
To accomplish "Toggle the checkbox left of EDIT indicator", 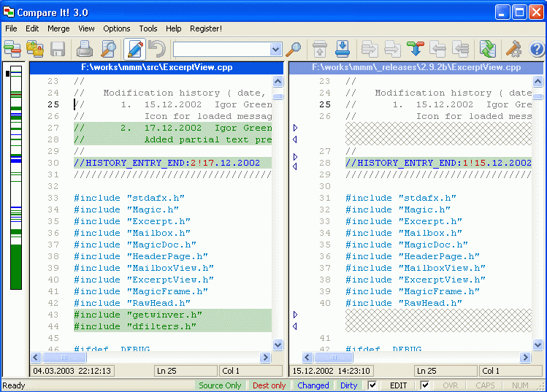I will (372, 385).
